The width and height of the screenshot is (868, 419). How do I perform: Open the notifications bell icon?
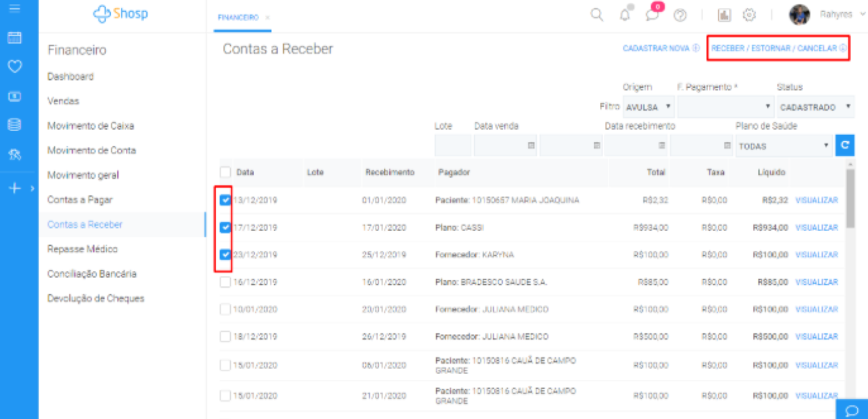[x=624, y=15]
